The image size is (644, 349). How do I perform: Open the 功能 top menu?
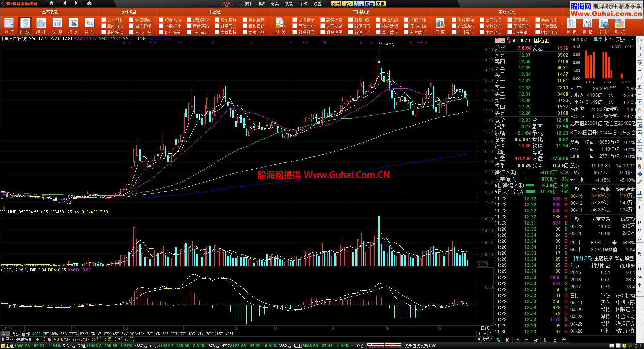[289, 4]
